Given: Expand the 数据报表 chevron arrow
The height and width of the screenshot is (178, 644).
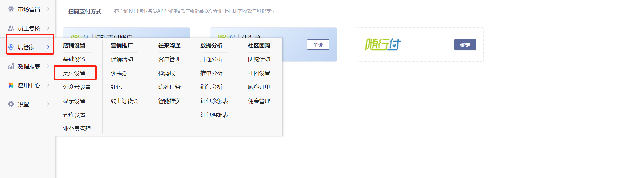Looking at the screenshot, I should [48, 66].
